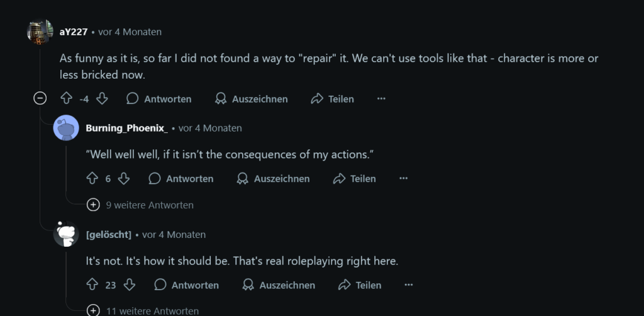Open Burning_Phoenix_ username link
The height and width of the screenshot is (316, 644).
click(126, 128)
